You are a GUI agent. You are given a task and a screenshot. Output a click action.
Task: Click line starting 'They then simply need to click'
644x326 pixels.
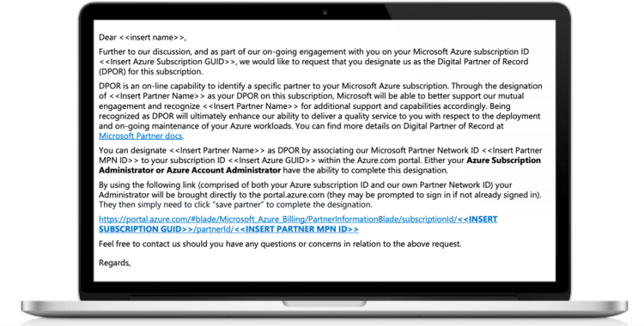point(235,204)
